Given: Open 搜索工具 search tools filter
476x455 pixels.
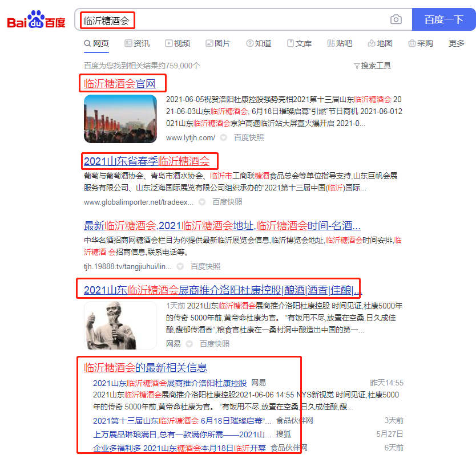Looking at the screenshot, I should pos(373,66).
